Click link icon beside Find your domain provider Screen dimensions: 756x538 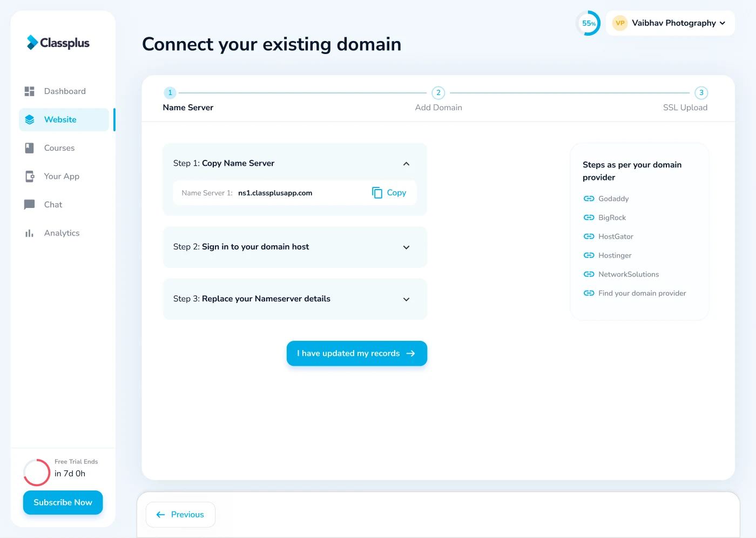point(589,293)
